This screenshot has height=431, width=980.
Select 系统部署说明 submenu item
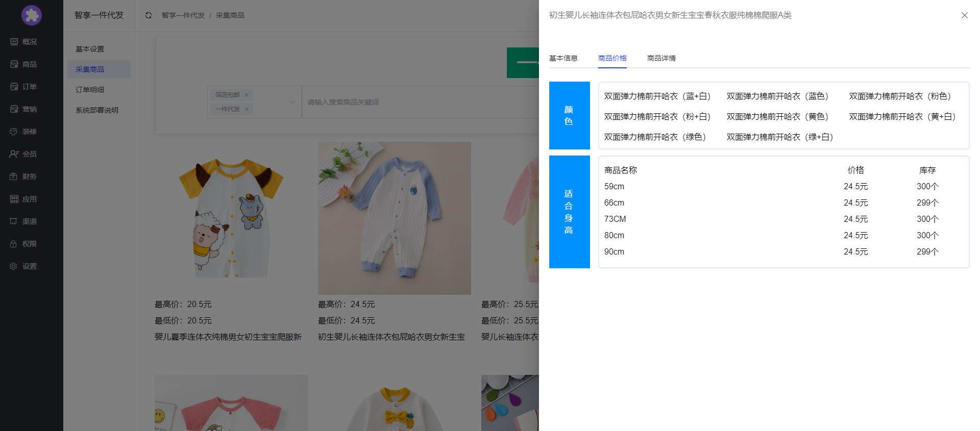[x=99, y=110]
